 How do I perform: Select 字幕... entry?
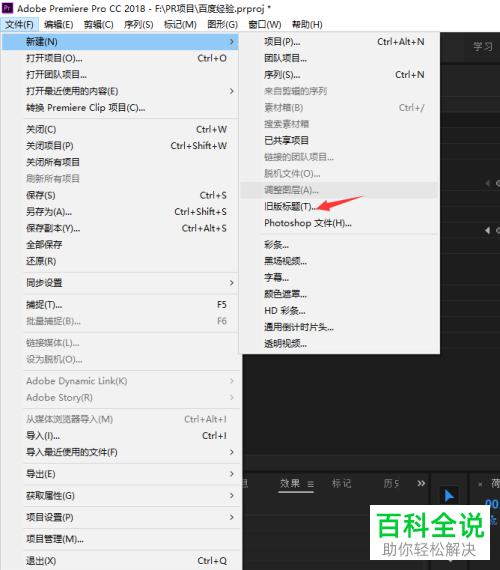[x=339, y=278]
